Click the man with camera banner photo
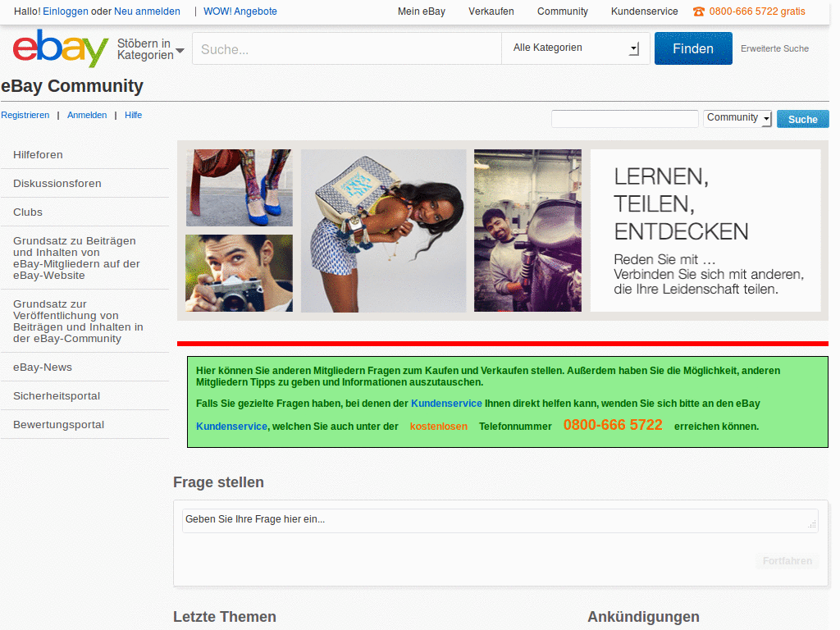 (240, 273)
